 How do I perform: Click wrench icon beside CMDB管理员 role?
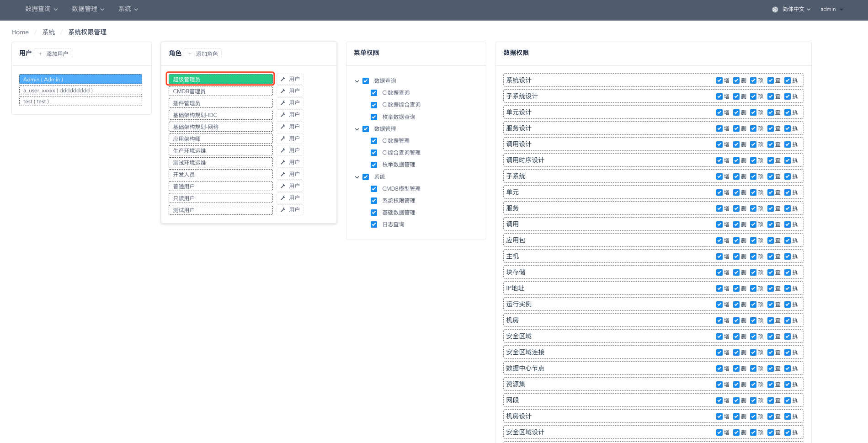point(283,91)
